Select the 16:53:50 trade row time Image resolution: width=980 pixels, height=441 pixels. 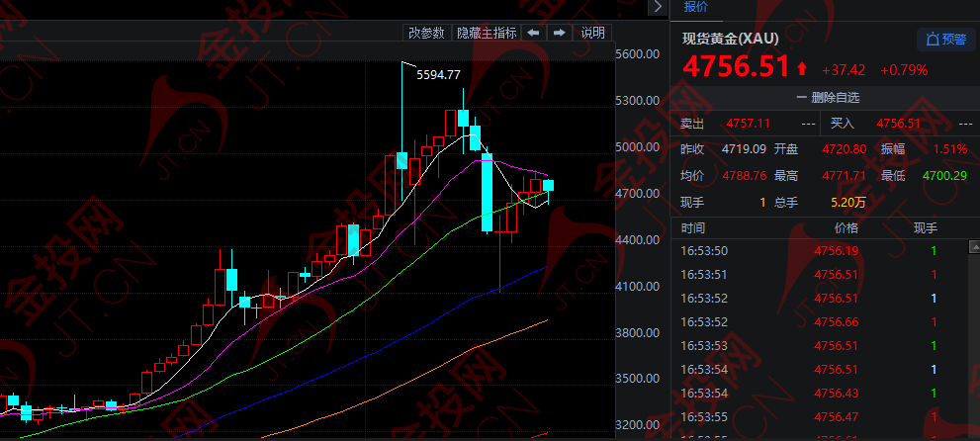pos(704,251)
